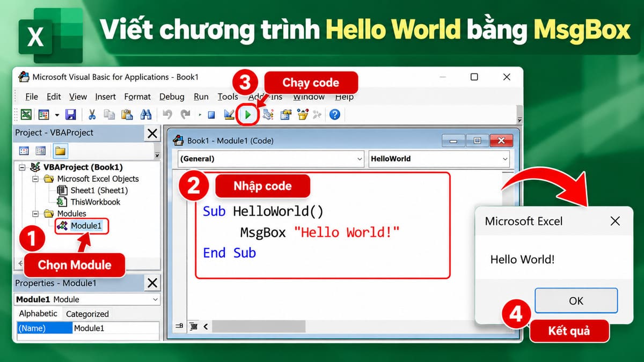Image resolution: width=644 pixels, height=362 pixels.
Task: Open the File menu
Action: pos(32,97)
